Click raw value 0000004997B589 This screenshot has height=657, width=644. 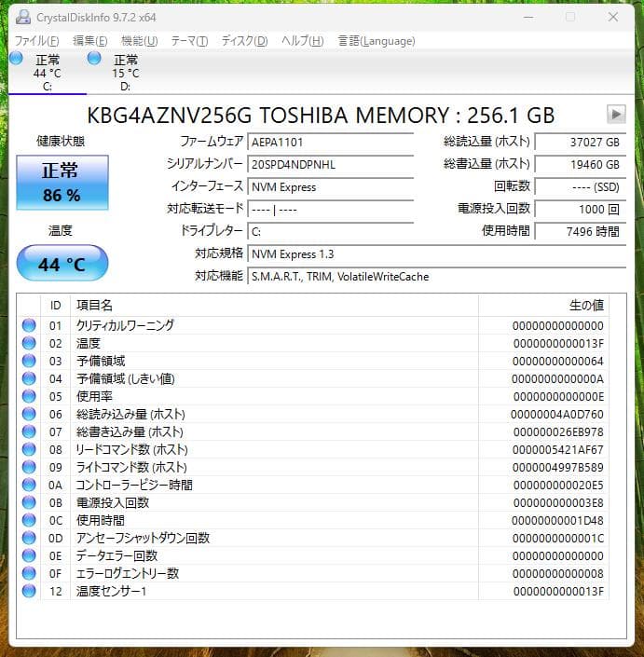pos(557,467)
